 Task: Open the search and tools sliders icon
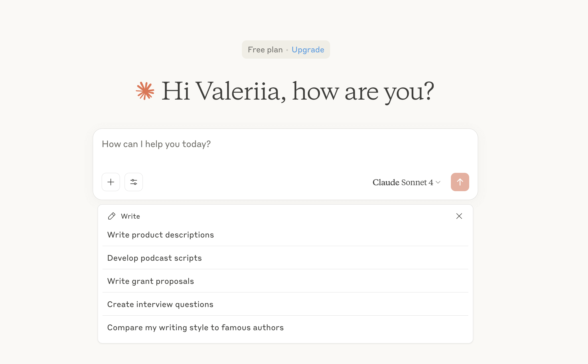coord(134,182)
